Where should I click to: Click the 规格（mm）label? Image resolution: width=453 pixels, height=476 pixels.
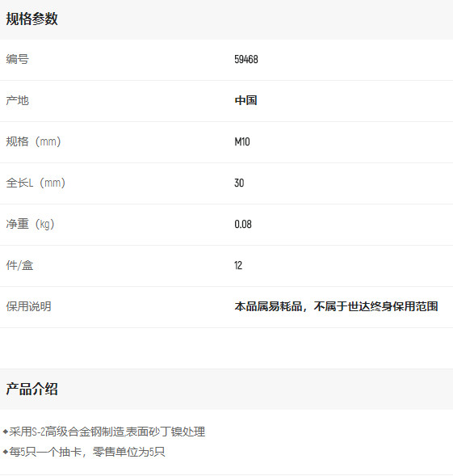(x=34, y=141)
